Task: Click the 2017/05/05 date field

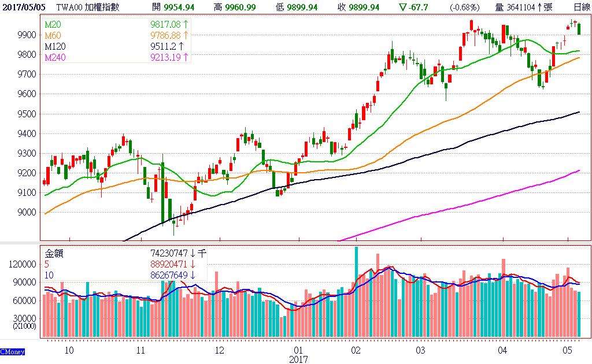Action: pos(21,7)
